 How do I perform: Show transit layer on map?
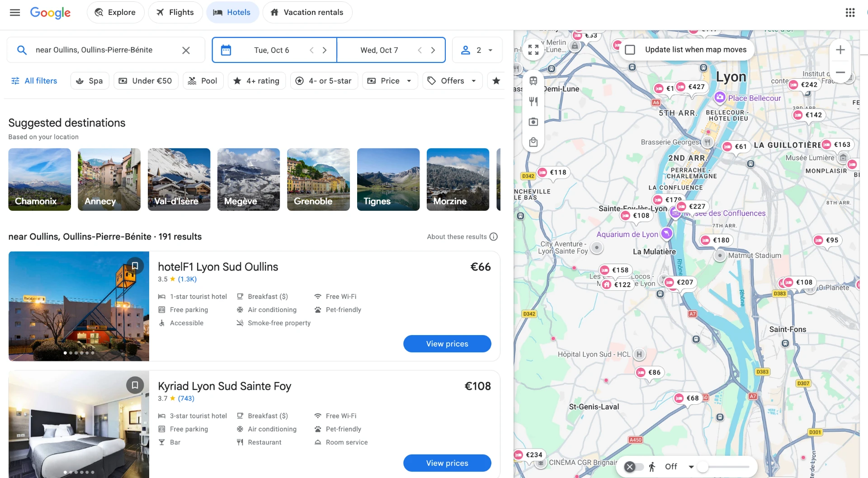coord(533,81)
